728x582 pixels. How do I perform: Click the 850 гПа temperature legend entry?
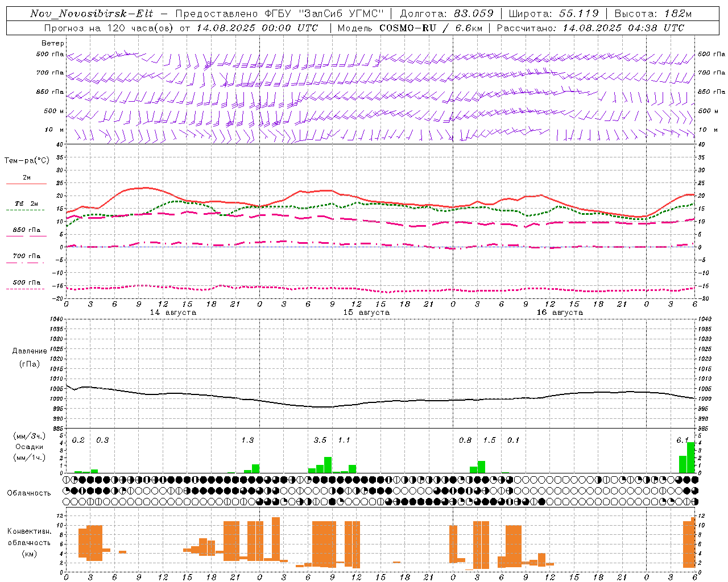pyautogui.click(x=27, y=230)
